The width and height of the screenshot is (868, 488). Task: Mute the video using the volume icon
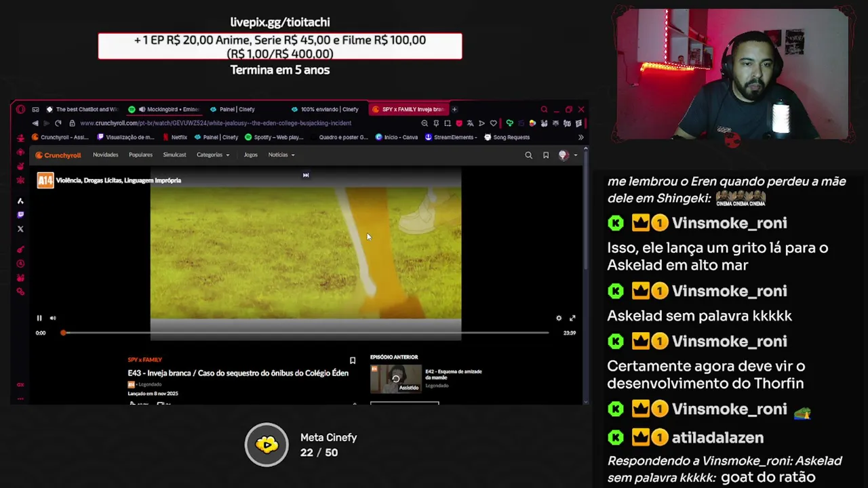[x=53, y=318]
